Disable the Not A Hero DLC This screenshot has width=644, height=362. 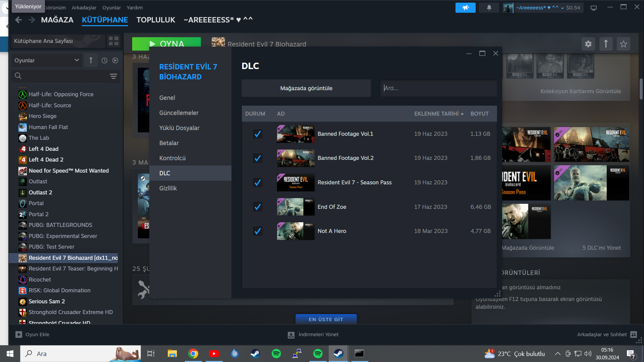[258, 231]
